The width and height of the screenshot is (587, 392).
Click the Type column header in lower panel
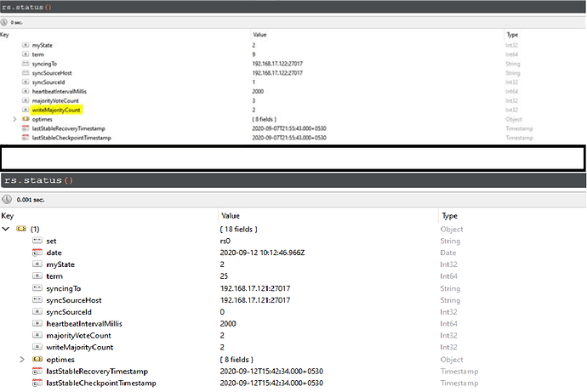(x=451, y=216)
